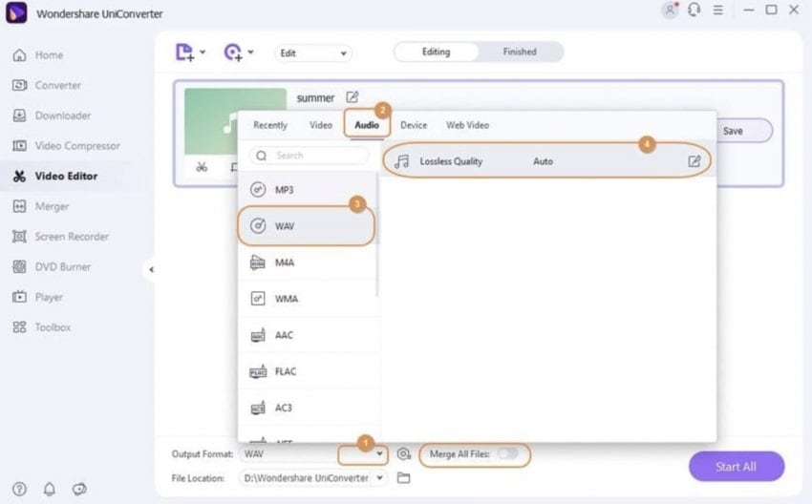Click the Start All button

coord(736,466)
